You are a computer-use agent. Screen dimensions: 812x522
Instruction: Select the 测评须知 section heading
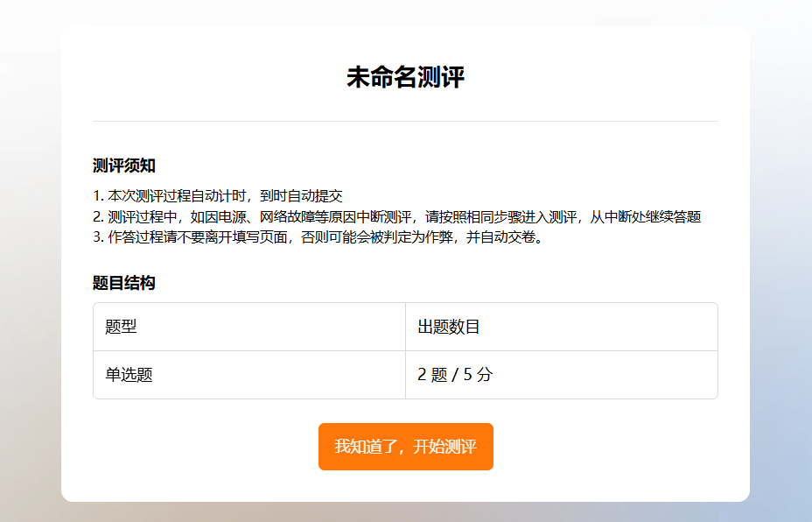[x=124, y=166]
